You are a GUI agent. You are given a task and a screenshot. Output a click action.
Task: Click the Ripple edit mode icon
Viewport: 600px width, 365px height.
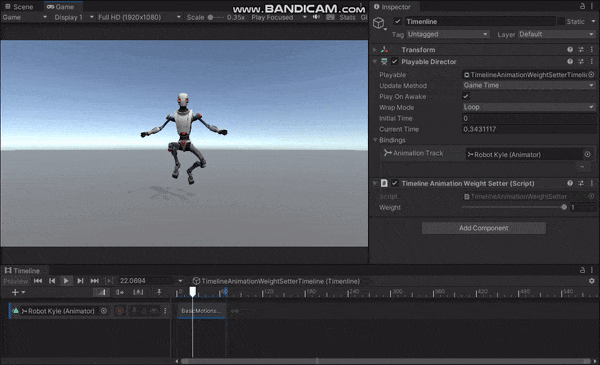[119, 292]
